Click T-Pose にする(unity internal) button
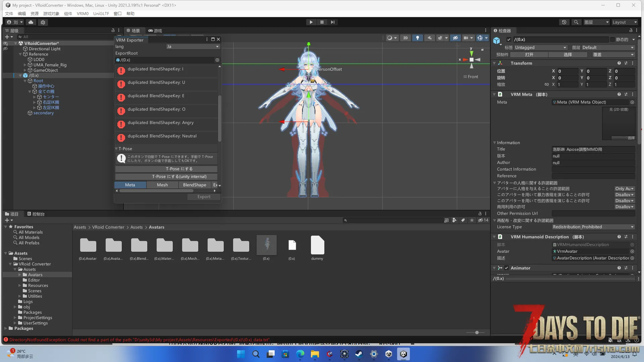 (166, 177)
